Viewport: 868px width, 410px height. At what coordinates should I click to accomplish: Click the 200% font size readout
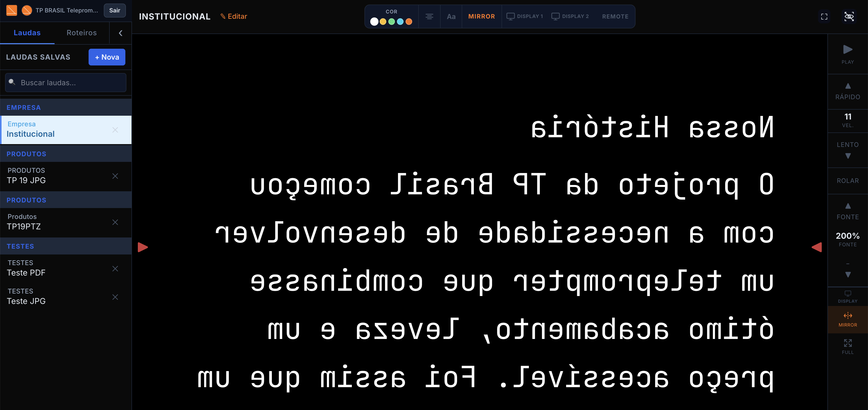pyautogui.click(x=848, y=239)
